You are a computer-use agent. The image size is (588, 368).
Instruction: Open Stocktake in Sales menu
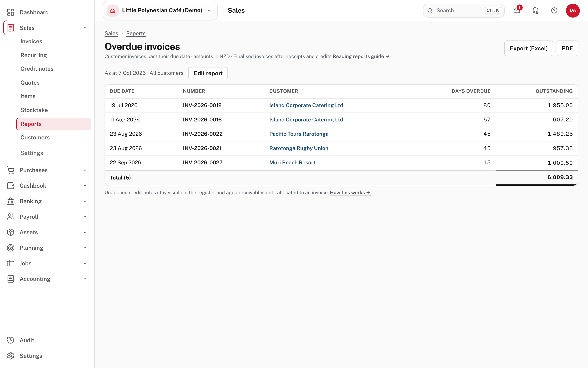pos(34,110)
